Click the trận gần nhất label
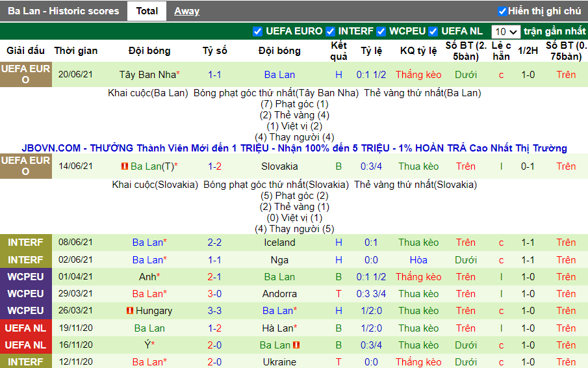Image resolution: width=588 pixels, height=368 pixels. (x=555, y=31)
